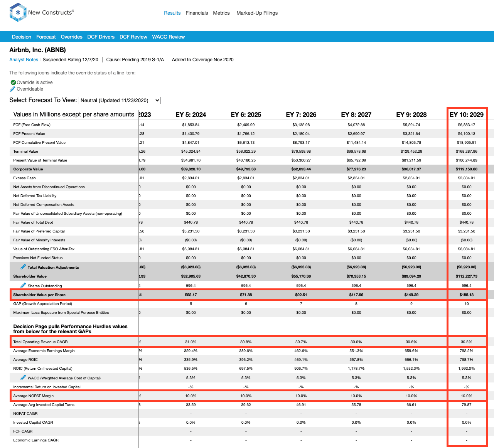Viewport: 494px width, 448px height.
Task: Click the Average ROIC row label
Action: point(25,360)
